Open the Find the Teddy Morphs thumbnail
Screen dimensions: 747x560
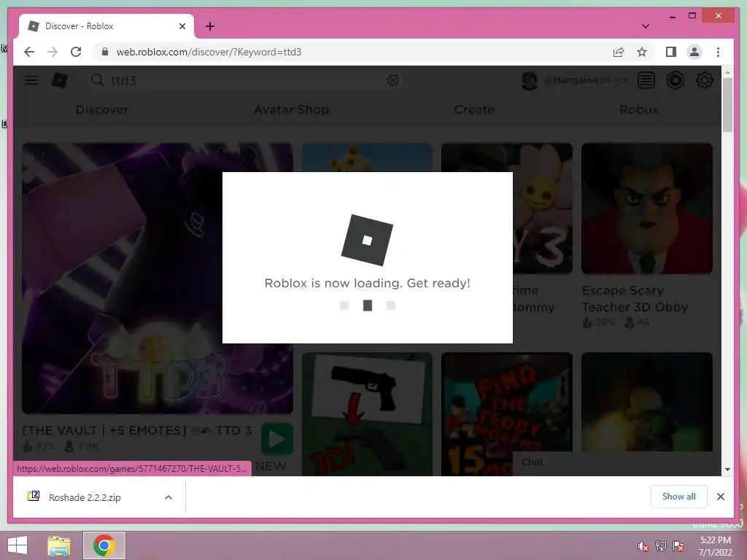click(x=507, y=414)
